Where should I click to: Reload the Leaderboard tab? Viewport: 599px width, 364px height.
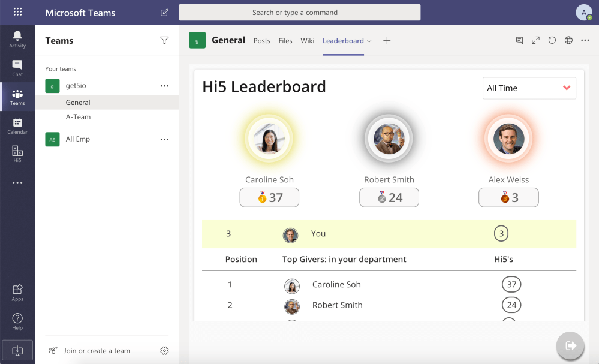pyautogui.click(x=552, y=40)
